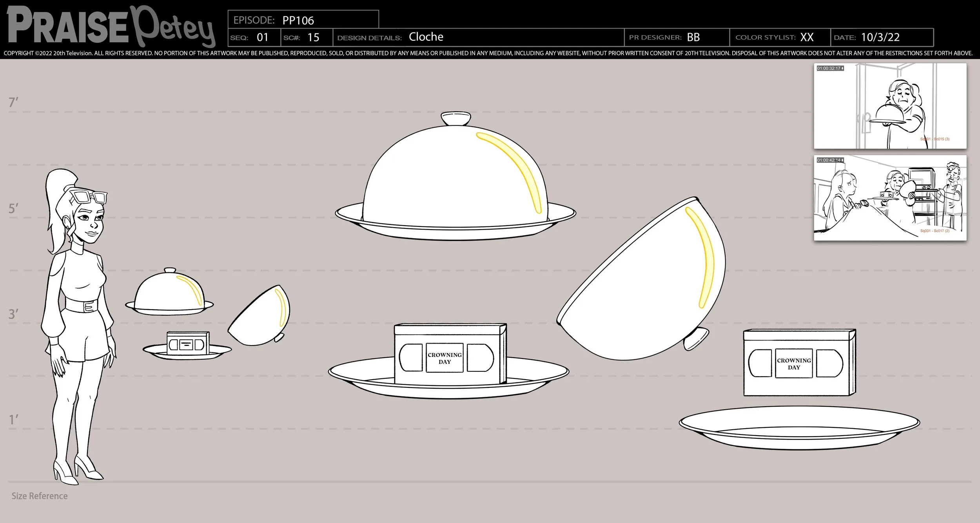Select the small tilted cloche lid
Image resolution: width=980 pixels, height=523 pixels.
[x=259, y=315]
